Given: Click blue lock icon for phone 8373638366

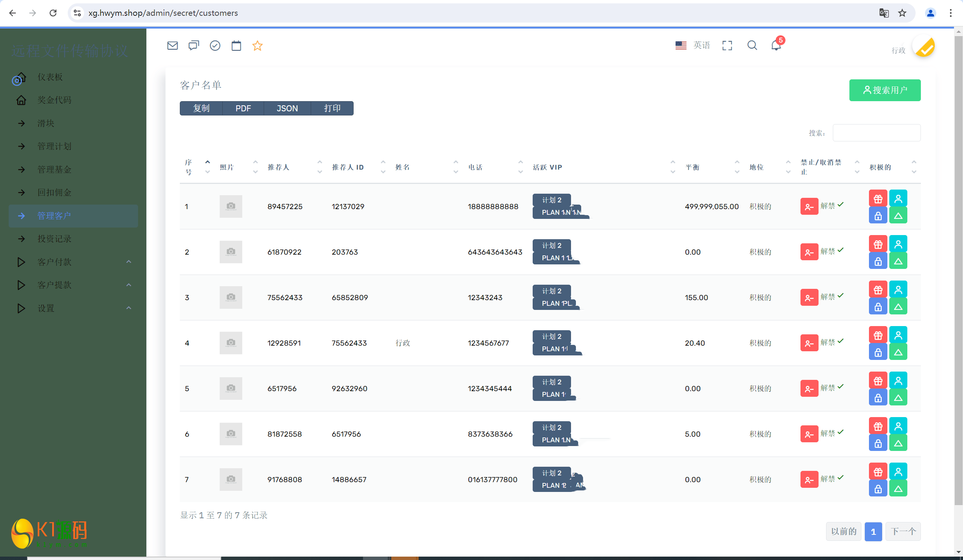Looking at the screenshot, I should pyautogui.click(x=878, y=443).
